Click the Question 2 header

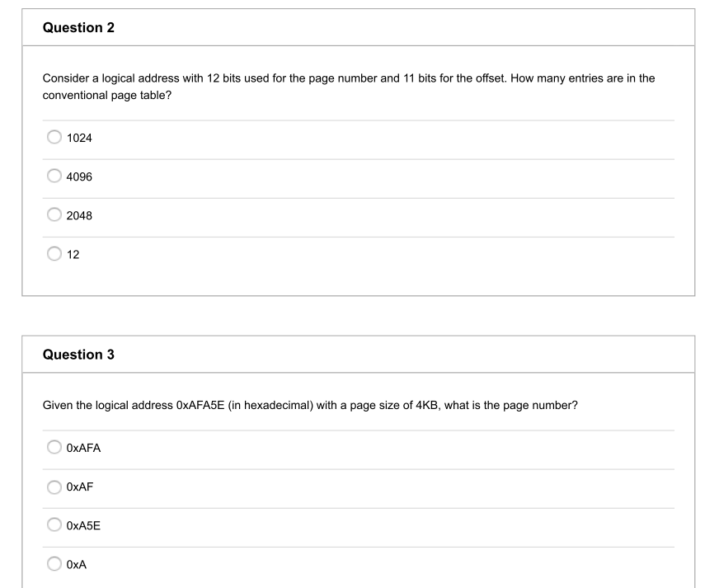(x=78, y=27)
